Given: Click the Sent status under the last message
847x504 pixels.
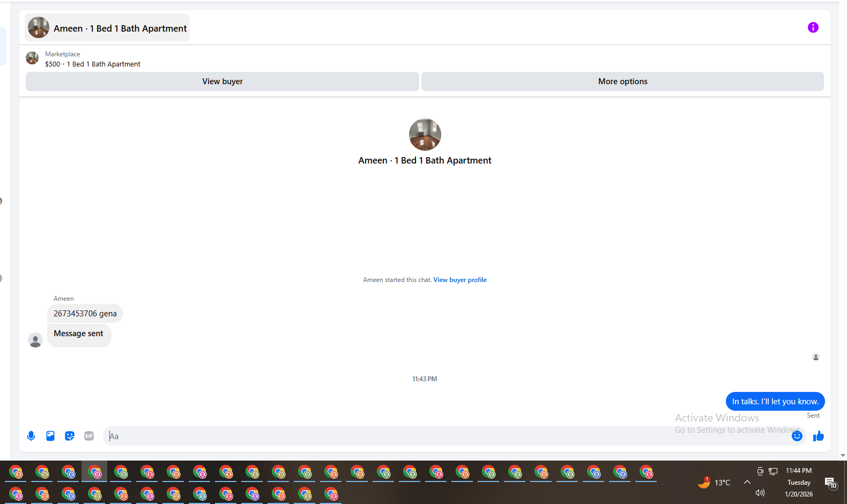Looking at the screenshot, I should [x=813, y=416].
